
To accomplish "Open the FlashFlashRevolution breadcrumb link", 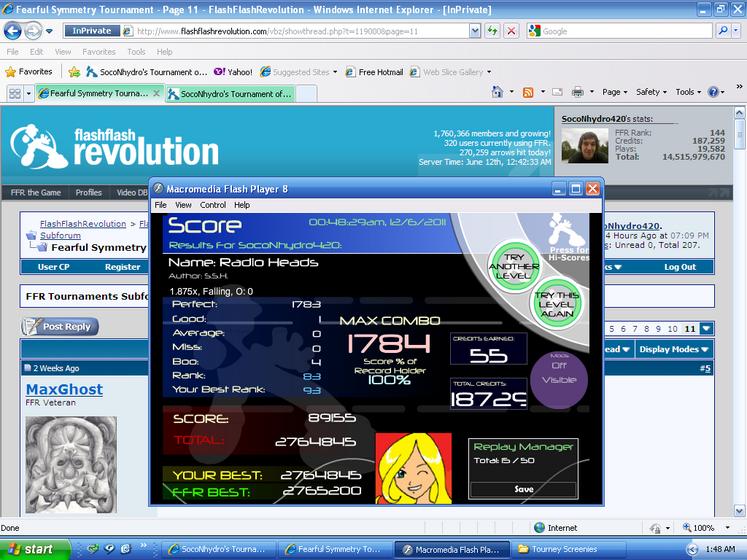I will pyautogui.click(x=83, y=224).
